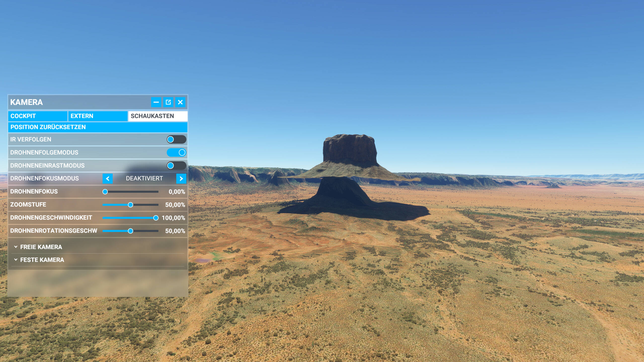
Task: Pop out the Kamera panel window
Action: click(168, 102)
